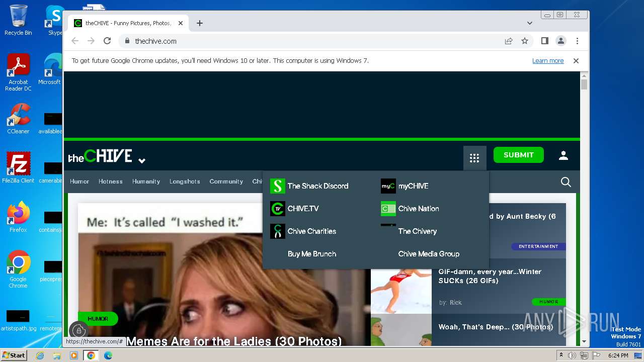Open artistspath.jpg file on the desktop
The image size is (644, 362).
tap(19, 320)
